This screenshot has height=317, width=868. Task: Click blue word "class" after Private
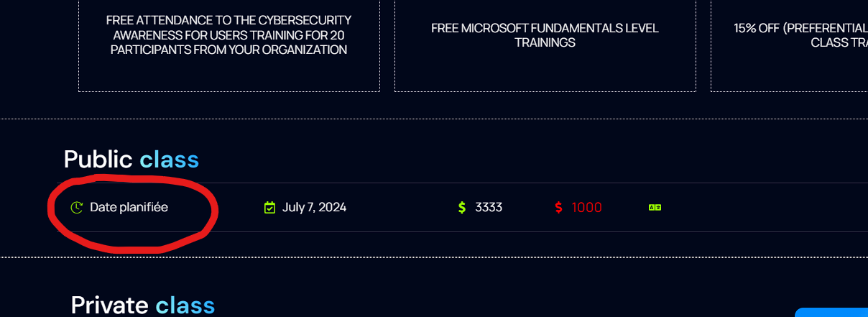pyautogui.click(x=185, y=305)
